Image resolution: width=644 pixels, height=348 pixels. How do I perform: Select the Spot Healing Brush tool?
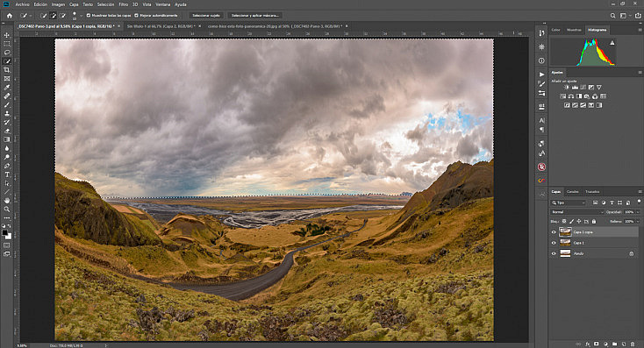point(6,96)
